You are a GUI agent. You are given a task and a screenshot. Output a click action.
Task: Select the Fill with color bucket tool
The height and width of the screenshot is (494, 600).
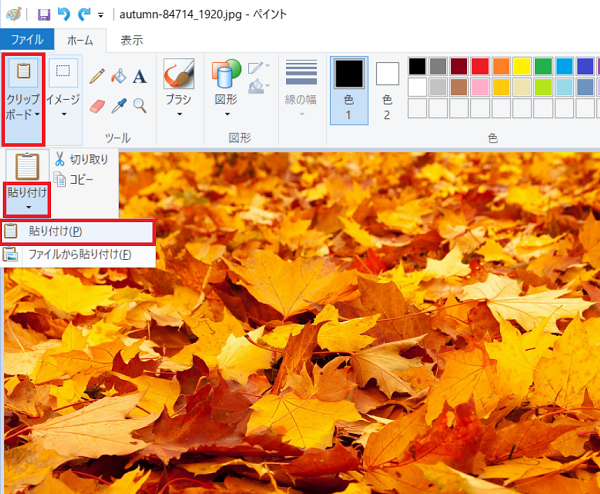click(119, 76)
